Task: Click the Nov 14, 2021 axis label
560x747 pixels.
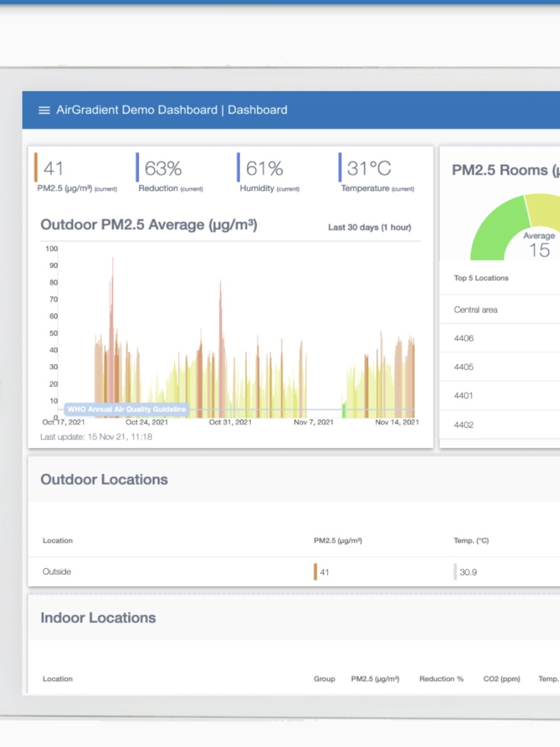Action: click(397, 422)
